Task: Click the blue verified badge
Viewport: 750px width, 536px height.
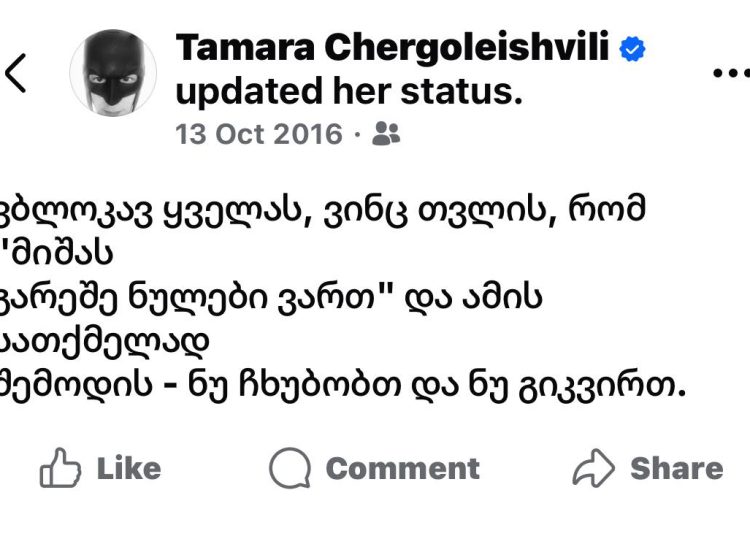Action: [632, 48]
